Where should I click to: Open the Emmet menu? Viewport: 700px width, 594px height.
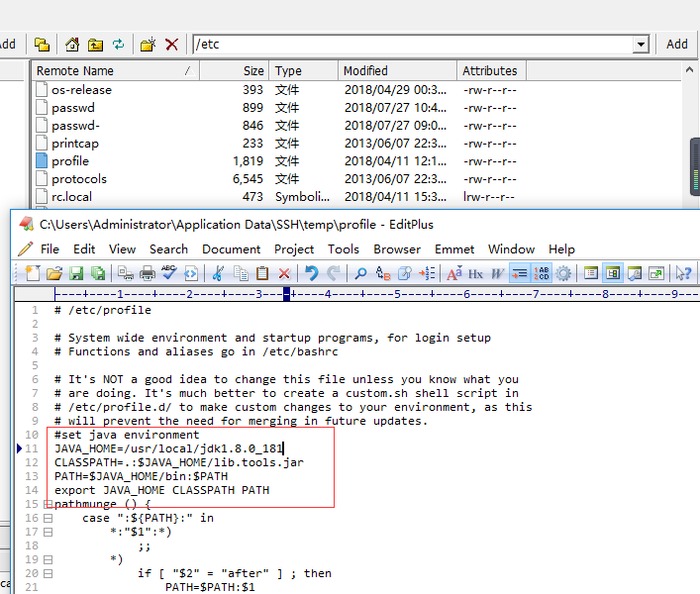[454, 249]
